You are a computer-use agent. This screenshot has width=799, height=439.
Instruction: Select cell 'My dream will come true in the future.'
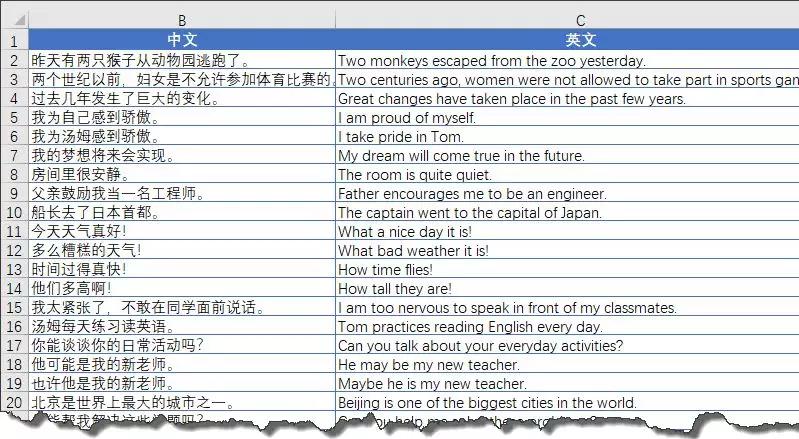(567, 155)
